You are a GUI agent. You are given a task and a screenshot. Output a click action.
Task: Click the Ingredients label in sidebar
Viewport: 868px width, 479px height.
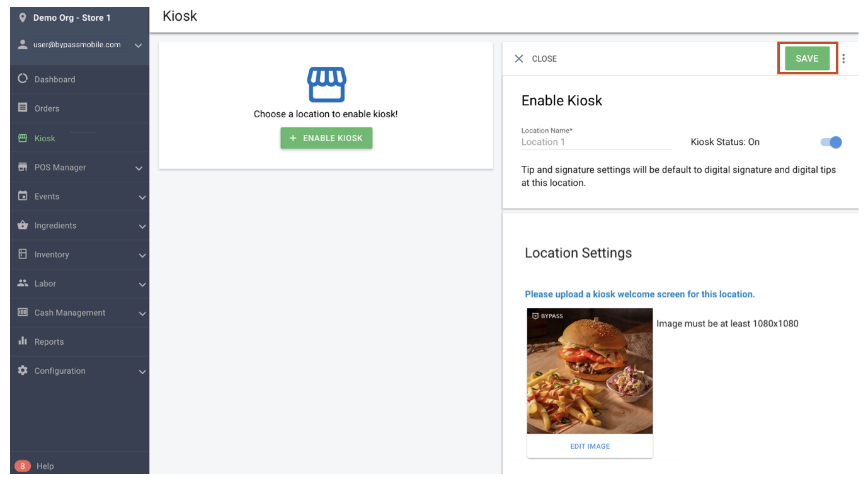coord(55,226)
